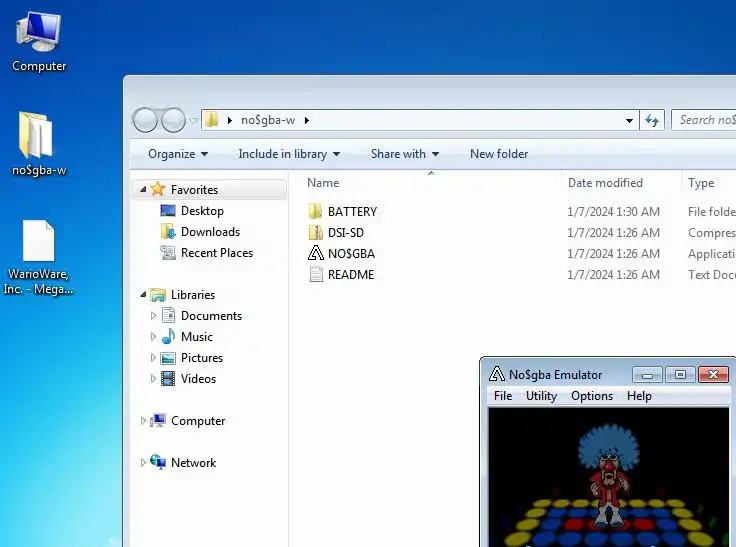Click the Search no$gba-w field
This screenshot has width=736, height=547.
point(704,120)
